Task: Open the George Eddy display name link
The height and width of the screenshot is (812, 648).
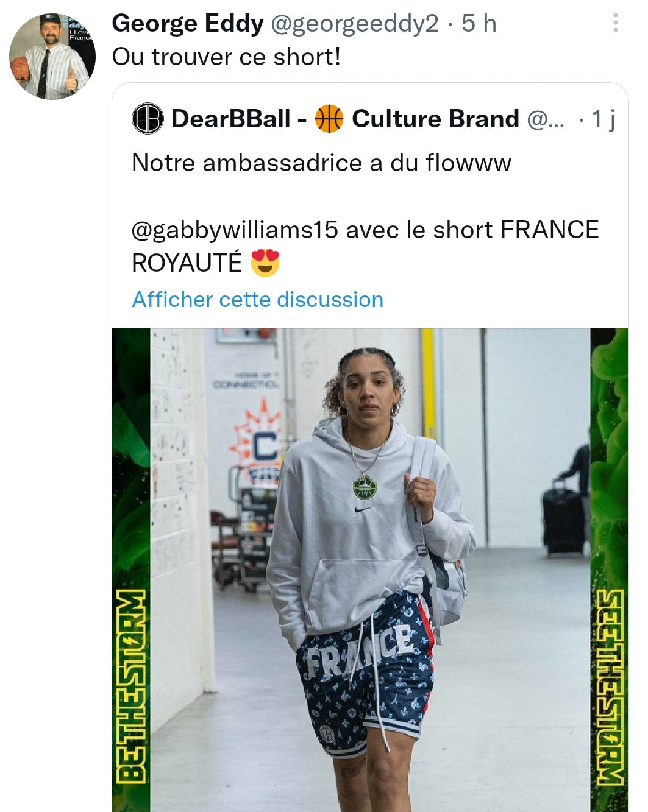Action: [x=188, y=24]
